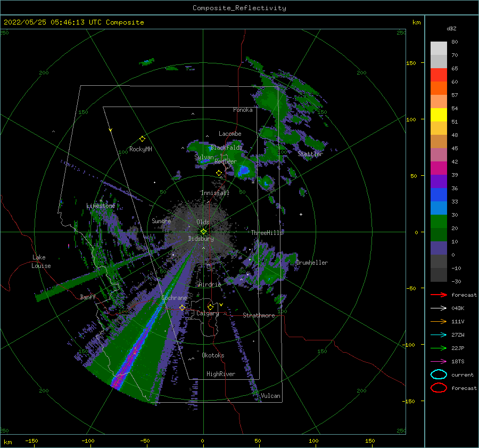Click white plus marker east of ThreeHills
This screenshot has width=479, height=448.
pyautogui.click(x=301, y=214)
